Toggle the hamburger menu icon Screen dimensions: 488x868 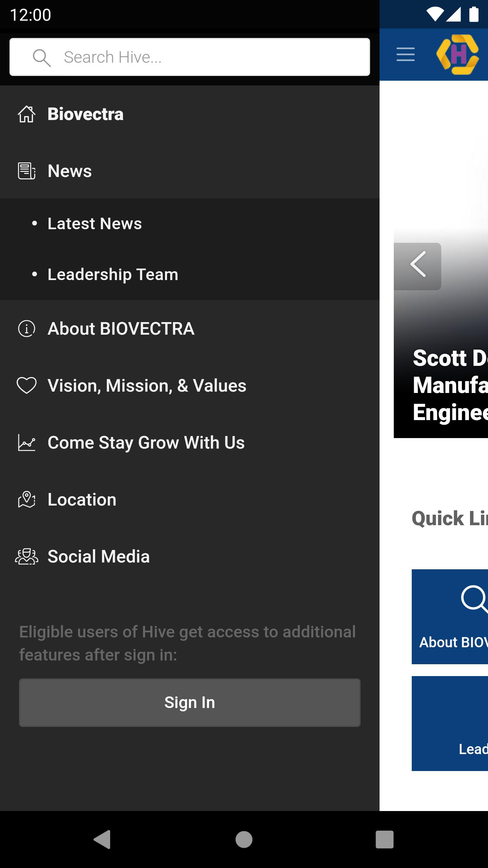tap(406, 55)
